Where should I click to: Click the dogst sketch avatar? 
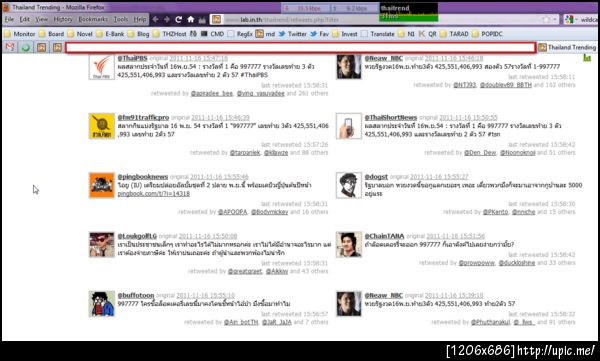(x=349, y=185)
